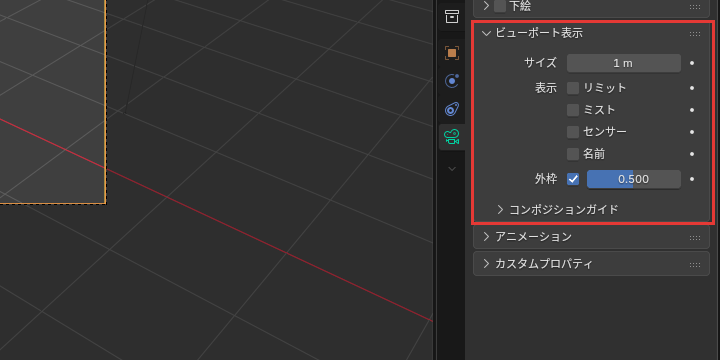Grab the drag grip on カスタムプロパティ panel header
720x360 pixels.
(x=695, y=264)
